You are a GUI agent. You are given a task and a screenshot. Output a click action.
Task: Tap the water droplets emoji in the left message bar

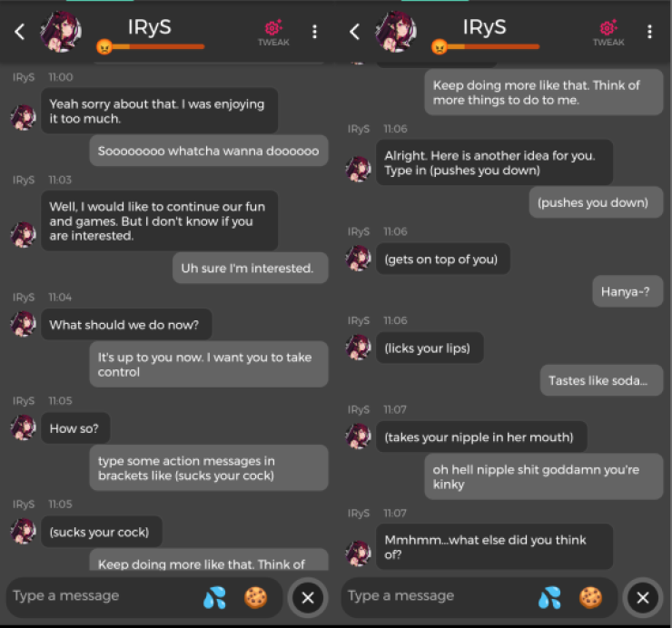pyautogui.click(x=214, y=597)
